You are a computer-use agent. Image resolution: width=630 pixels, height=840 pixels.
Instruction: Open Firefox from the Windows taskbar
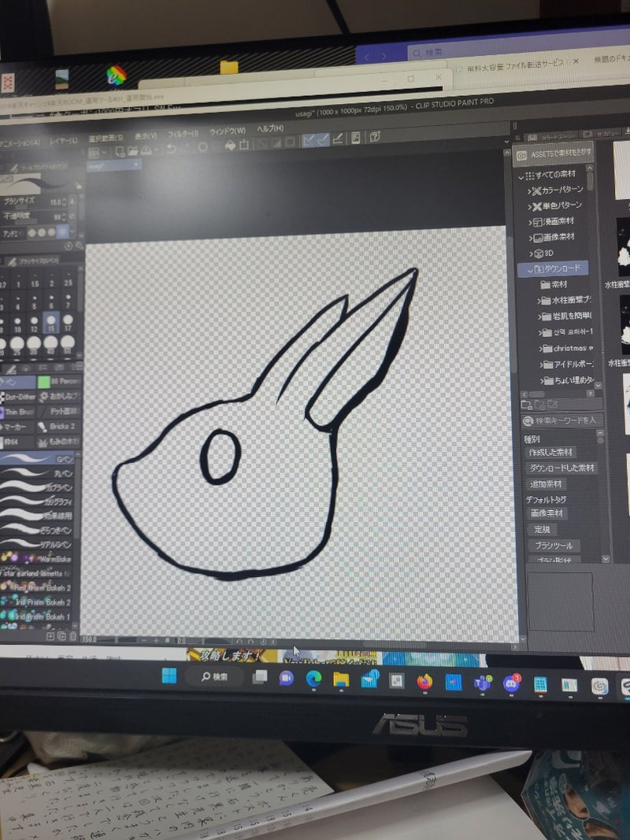click(x=424, y=682)
